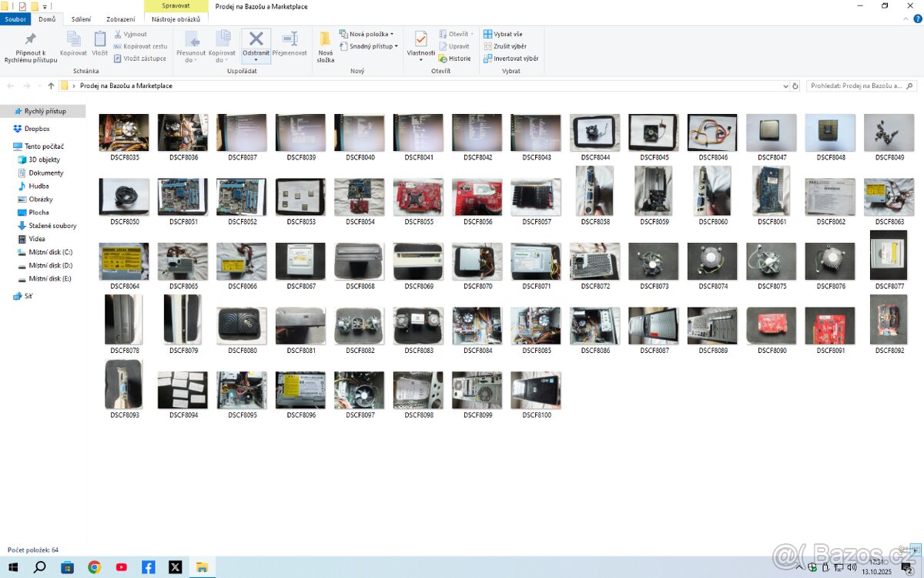Click Připnout k Rychlému přístupu pin icon
924x578 pixels.
tap(31, 47)
